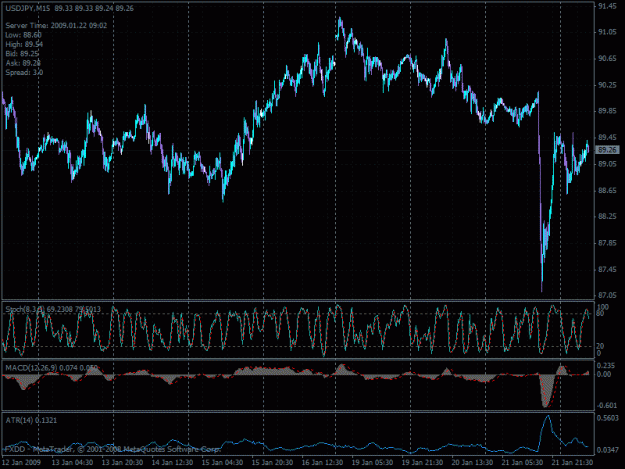The height and width of the screenshot is (469, 625).
Task: Click the 16 Jan 12:30 time label
Action: (322, 463)
